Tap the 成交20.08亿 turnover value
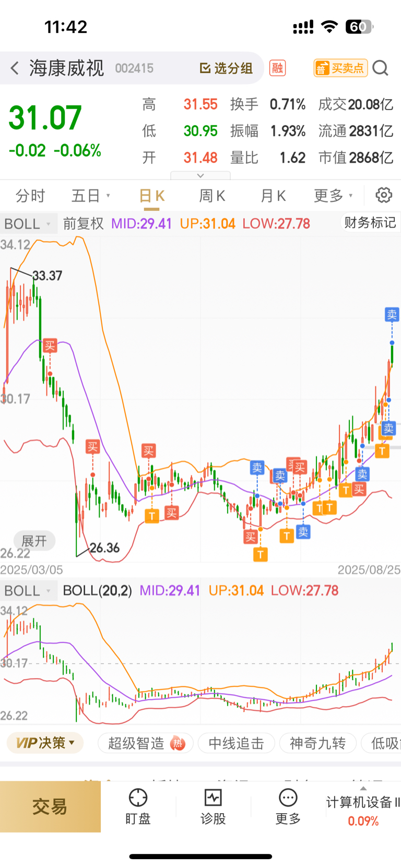The height and width of the screenshot is (868, 401). point(356,104)
